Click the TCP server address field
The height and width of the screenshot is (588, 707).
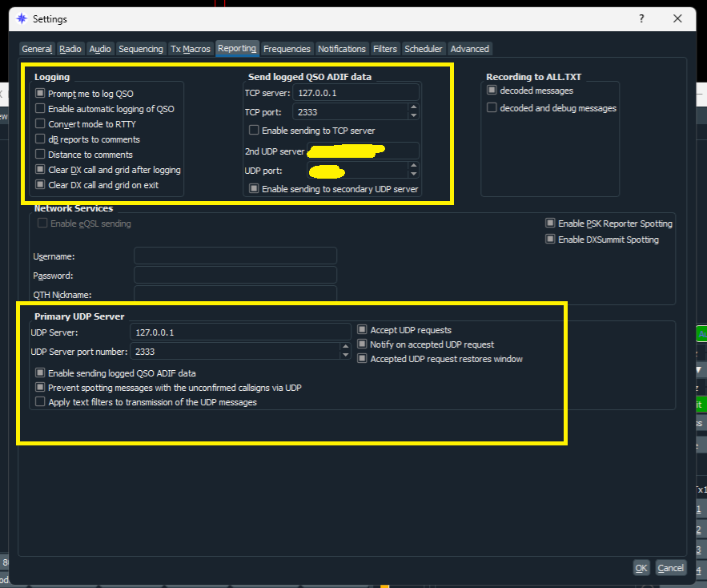tap(356, 93)
